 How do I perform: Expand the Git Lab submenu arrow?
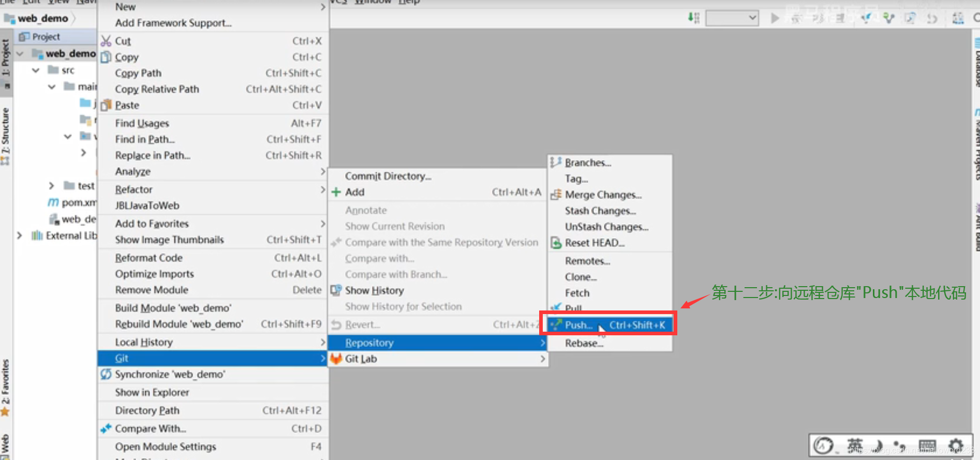[x=542, y=359]
